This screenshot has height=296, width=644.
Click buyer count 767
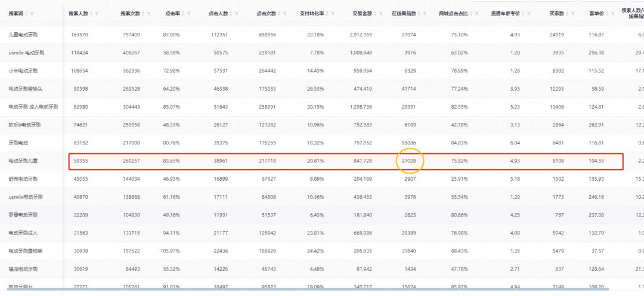click(560, 215)
